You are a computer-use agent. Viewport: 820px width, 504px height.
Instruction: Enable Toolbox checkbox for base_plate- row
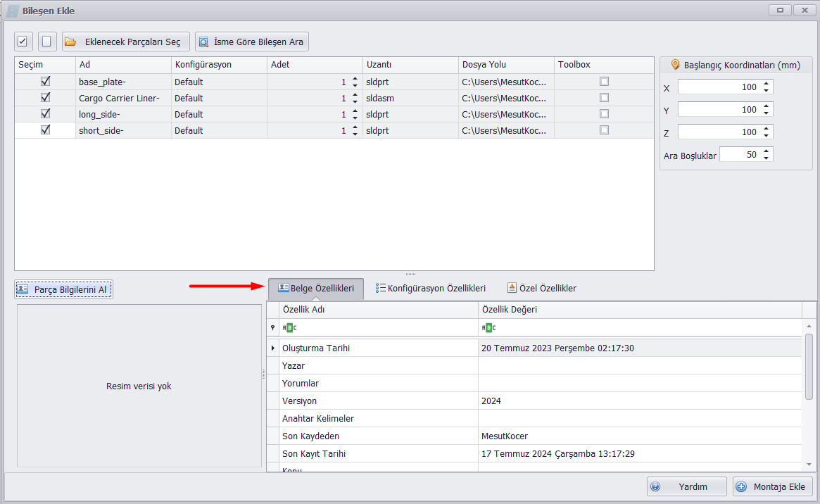pos(604,82)
